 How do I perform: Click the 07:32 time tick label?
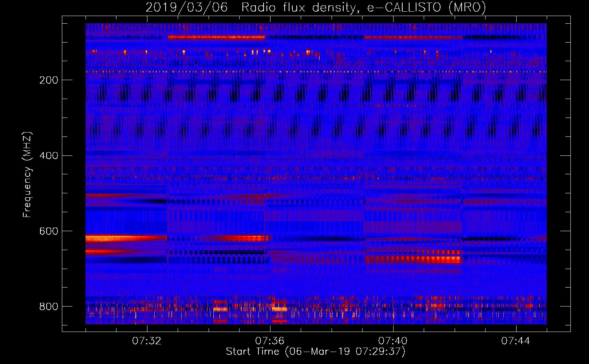147,341
